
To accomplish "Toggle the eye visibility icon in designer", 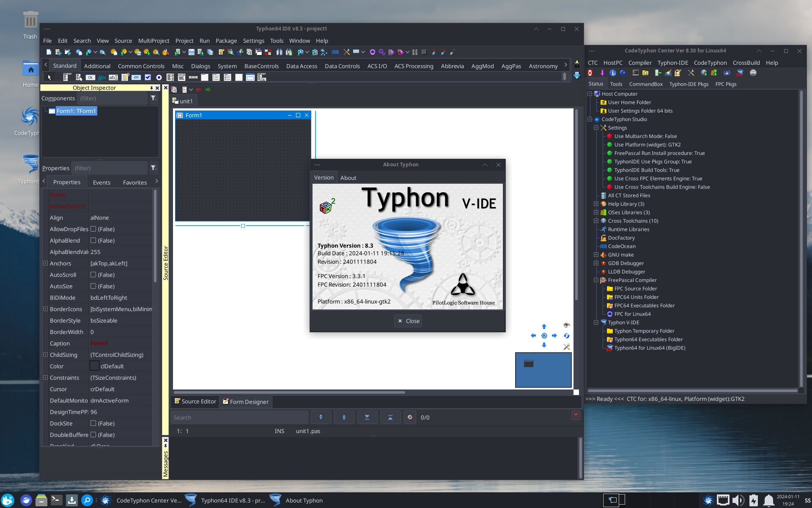I will [567, 325].
